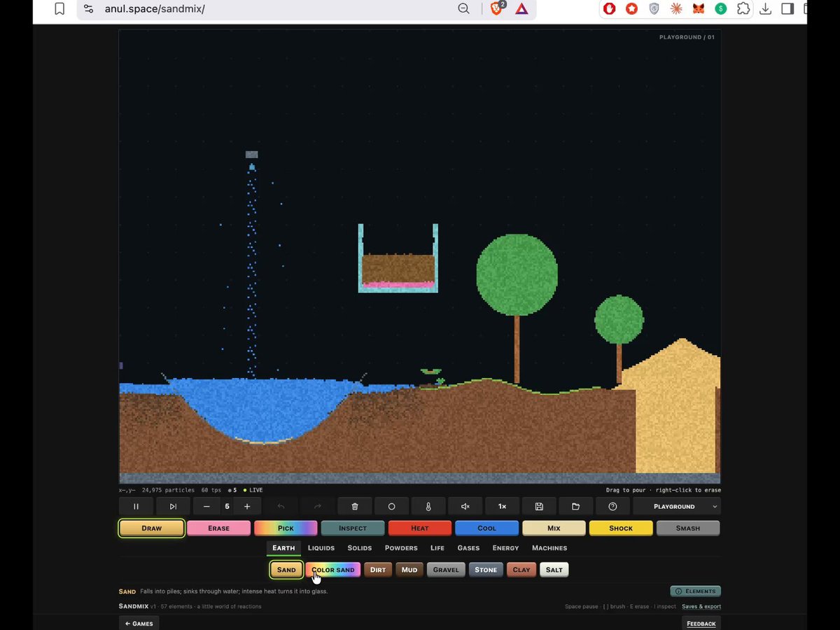Increase brush size with plus button
Image resolution: width=840 pixels, height=630 pixels.
pos(247,506)
